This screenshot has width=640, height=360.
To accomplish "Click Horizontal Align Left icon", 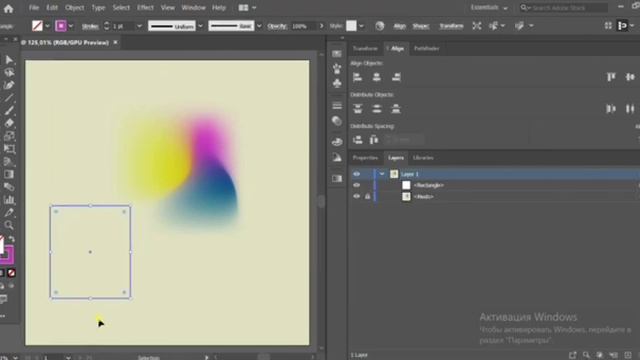I will click(x=358, y=77).
